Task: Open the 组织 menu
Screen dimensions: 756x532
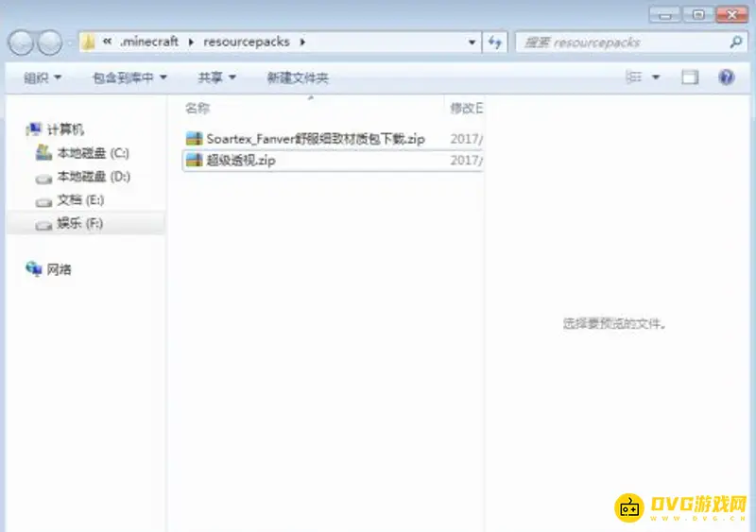Action: 43,77
